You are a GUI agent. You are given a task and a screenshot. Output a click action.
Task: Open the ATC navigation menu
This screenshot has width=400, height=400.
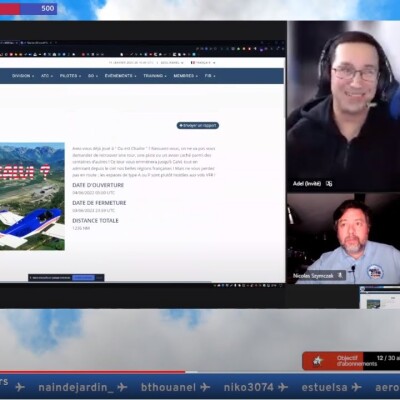pos(47,76)
